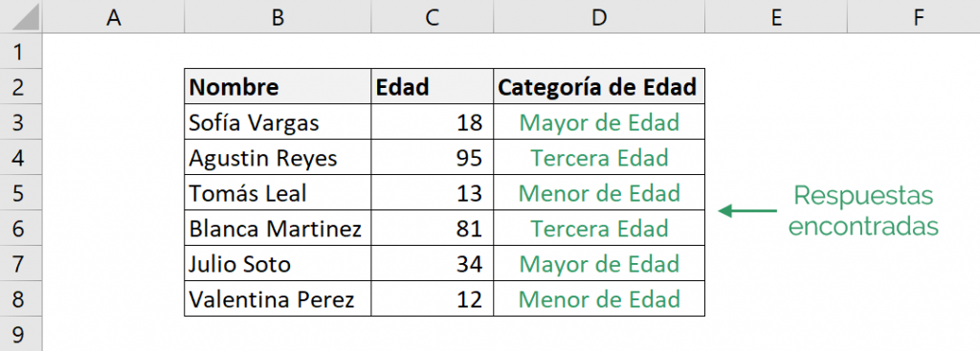Image resolution: width=980 pixels, height=351 pixels.
Task: Click the Edad header cell
Action: pyautogui.click(x=432, y=86)
